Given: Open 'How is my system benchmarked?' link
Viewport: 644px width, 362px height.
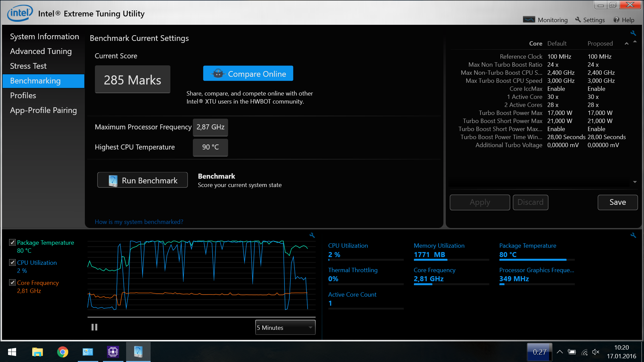Looking at the screenshot, I should coord(139,222).
